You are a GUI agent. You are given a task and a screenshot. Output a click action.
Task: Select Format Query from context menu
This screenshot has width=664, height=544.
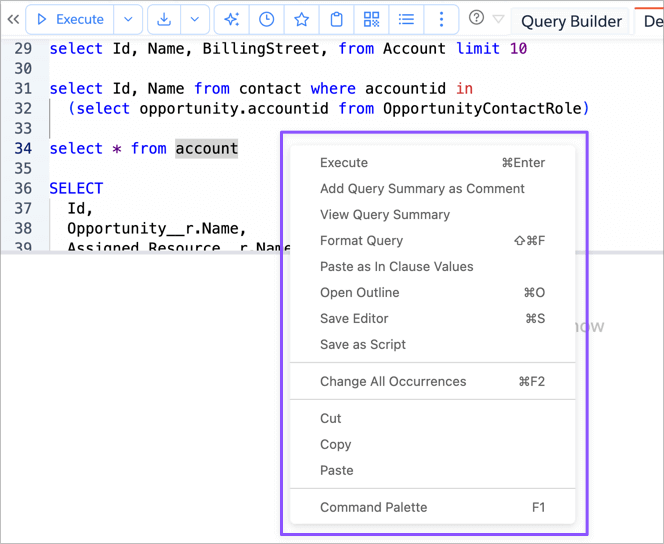point(361,241)
